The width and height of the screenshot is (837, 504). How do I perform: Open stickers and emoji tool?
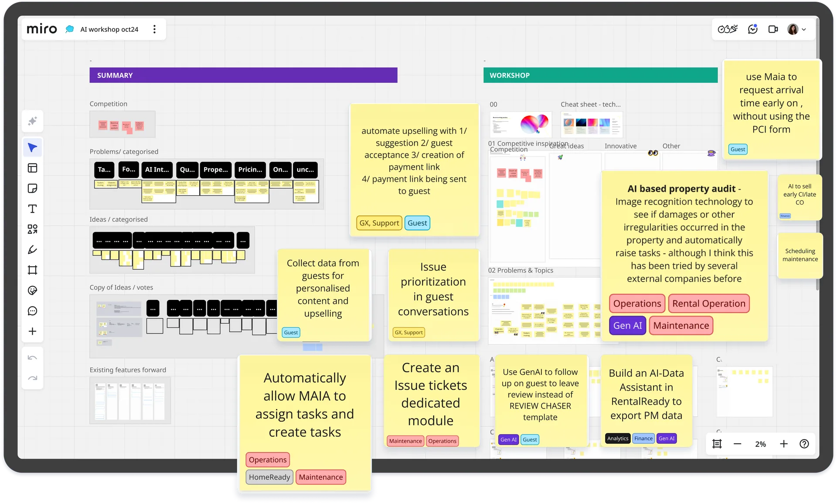pos(33,290)
